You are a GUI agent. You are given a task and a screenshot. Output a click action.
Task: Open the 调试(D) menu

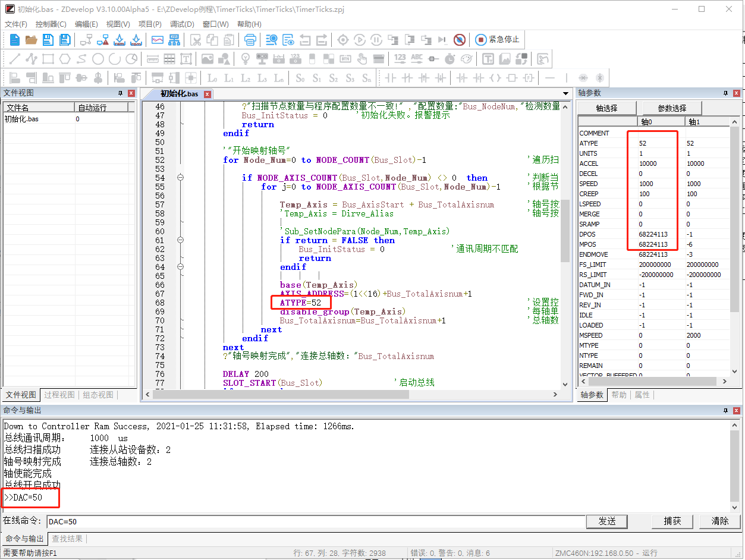[182, 24]
